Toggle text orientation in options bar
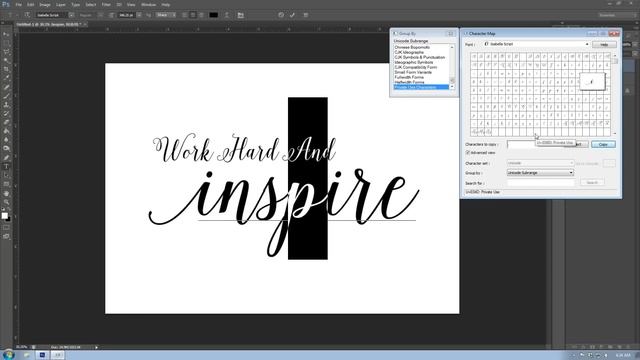Screen dimensions: 640x360 27,15
